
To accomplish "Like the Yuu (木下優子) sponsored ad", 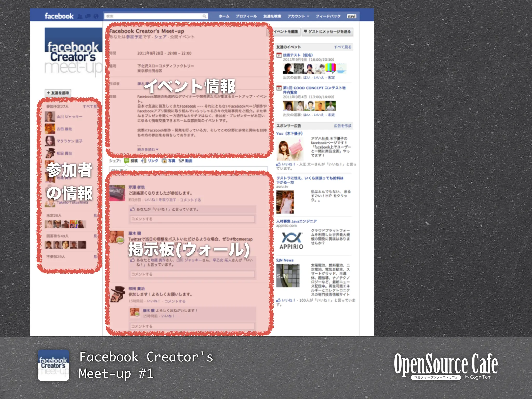I will point(286,164).
